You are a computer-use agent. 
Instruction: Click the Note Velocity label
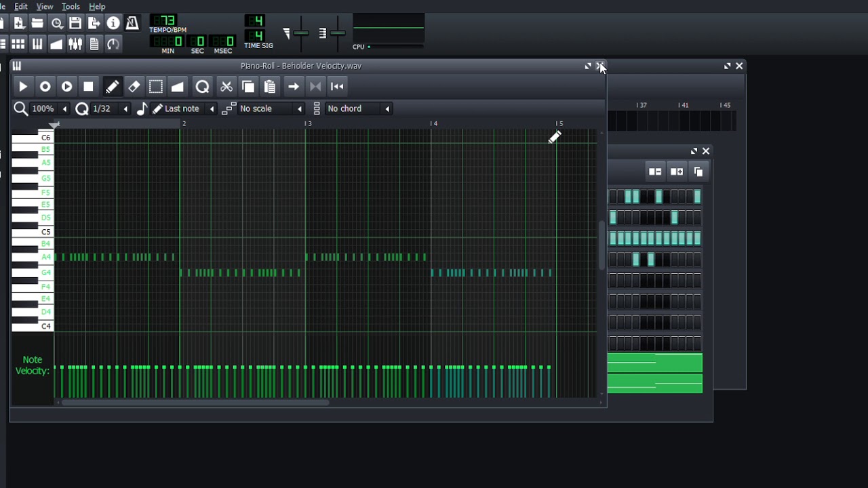32,365
